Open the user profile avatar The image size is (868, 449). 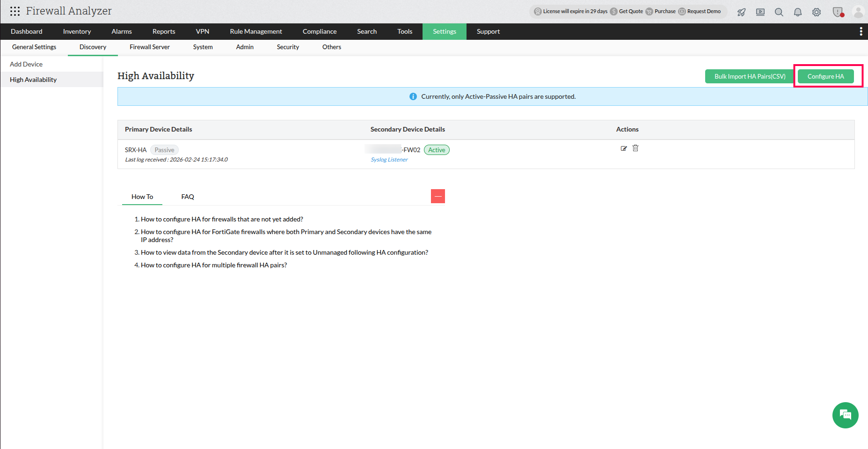pyautogui.click(x=858, y=13)
